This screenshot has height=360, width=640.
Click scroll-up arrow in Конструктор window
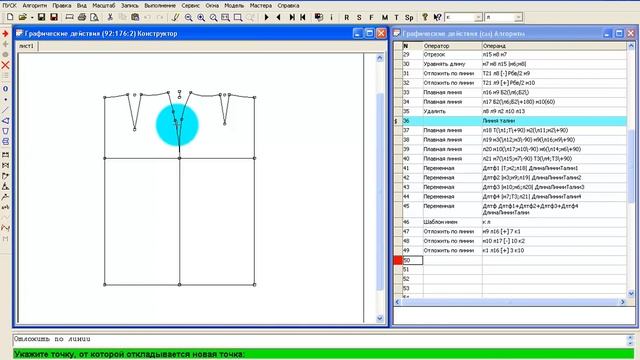click(380, 58)
